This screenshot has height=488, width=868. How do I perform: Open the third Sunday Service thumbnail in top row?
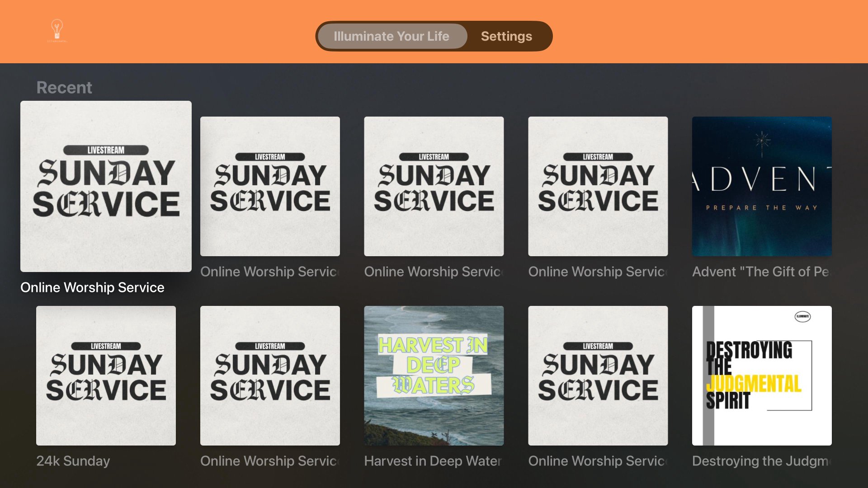[434, 186]
